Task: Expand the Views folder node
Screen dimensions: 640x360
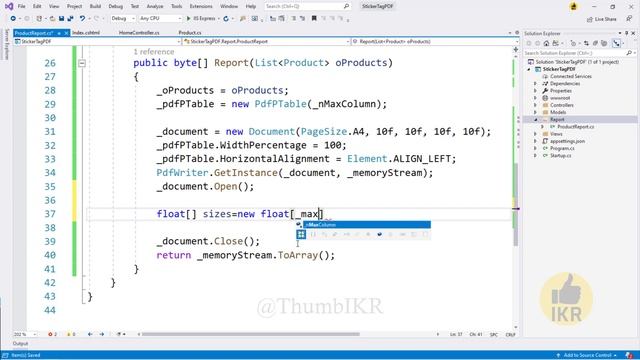Action: pyautogui.click(x=536, y=134)
